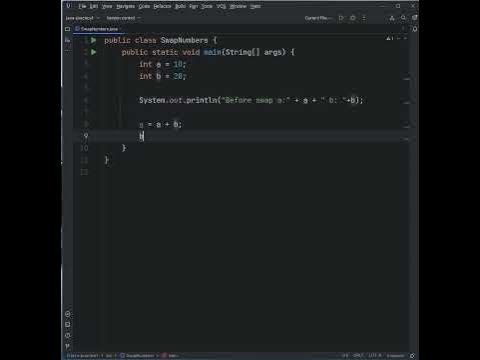Open the Terminal tool window icon
Image resolution: width=480 pixels, height=360 pixels.
tap(68, 325)
